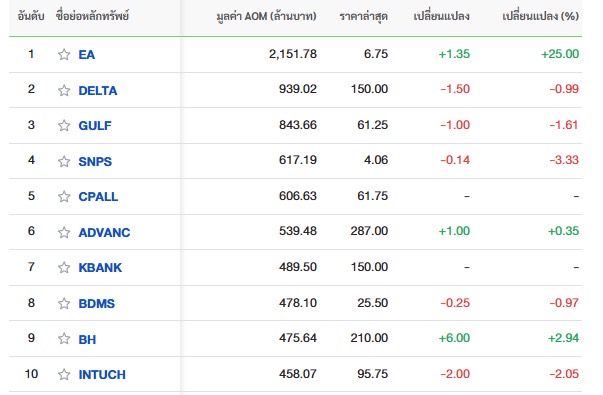Click star icon beside SNPS
Viewport: 603px width, 395px height.
coord(64,161)
